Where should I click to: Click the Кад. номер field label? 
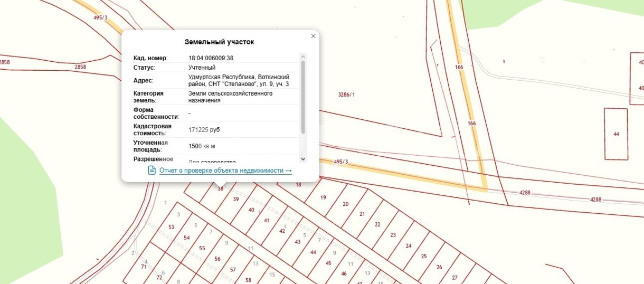[x=150, y=58]
